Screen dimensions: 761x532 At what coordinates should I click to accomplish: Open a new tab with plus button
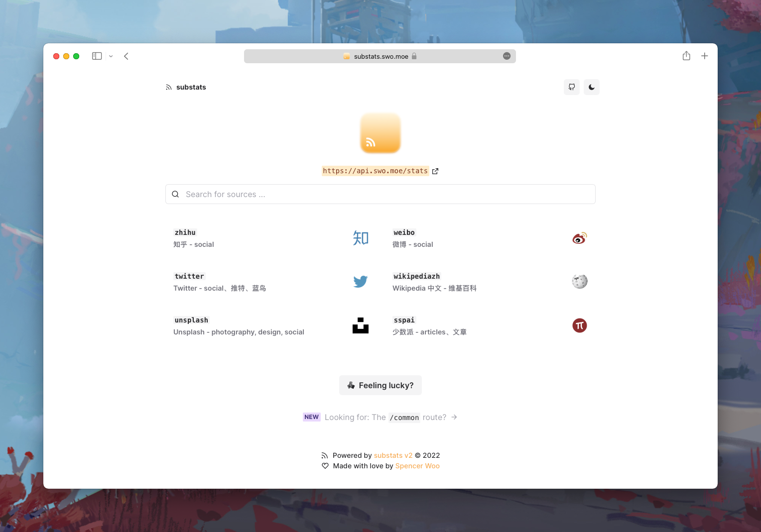point(705,56)
